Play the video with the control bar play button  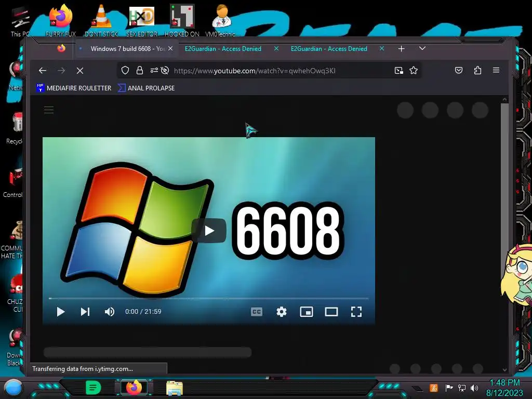[x=61, y=312]
